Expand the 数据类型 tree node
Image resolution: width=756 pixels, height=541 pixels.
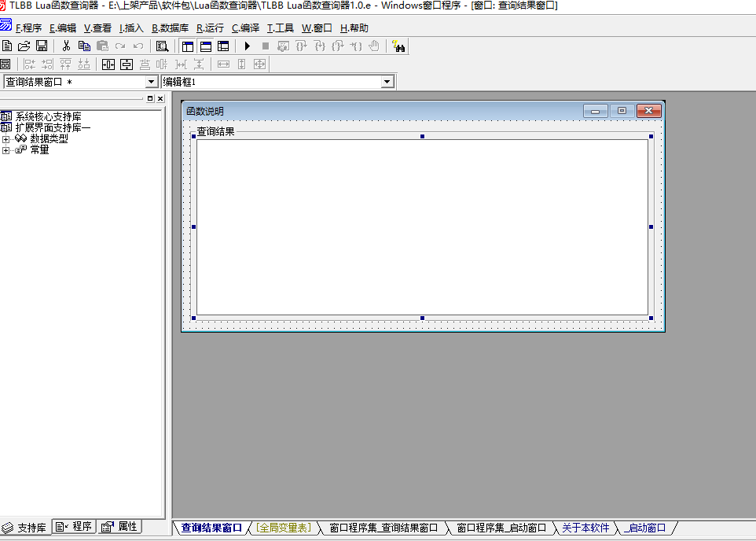coord(6,139)
